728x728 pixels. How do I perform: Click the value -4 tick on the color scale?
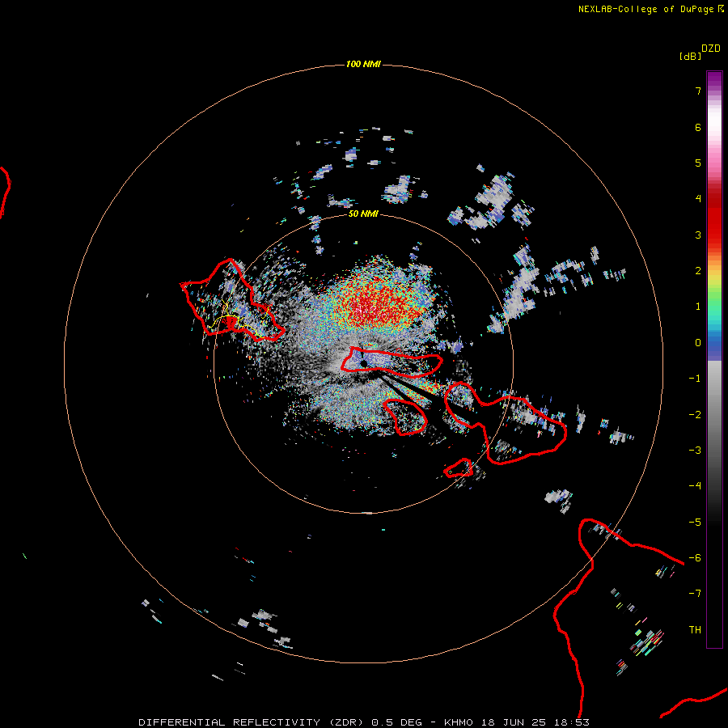click(x=695, y=486)
